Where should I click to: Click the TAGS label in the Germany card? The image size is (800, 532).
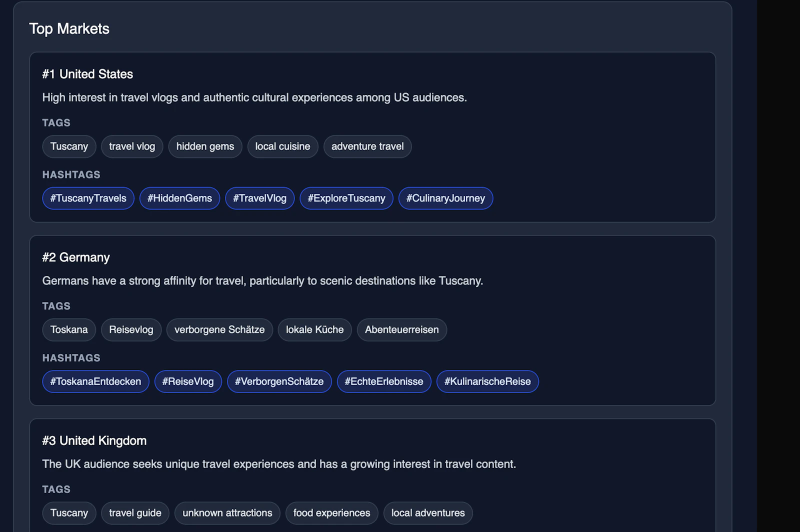[56, 306]
